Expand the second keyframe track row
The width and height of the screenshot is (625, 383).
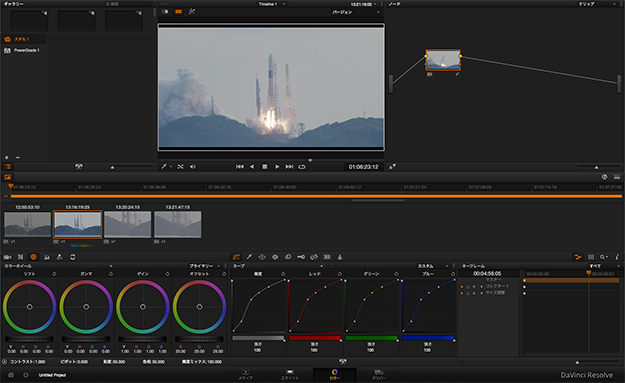(x=481, y=293)
